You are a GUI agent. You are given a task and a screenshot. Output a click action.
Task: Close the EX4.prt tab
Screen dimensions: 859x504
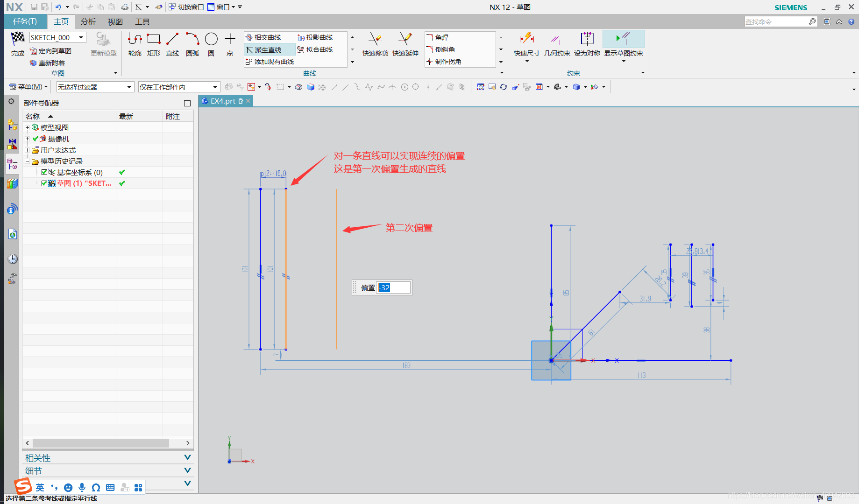click(248, 101)
